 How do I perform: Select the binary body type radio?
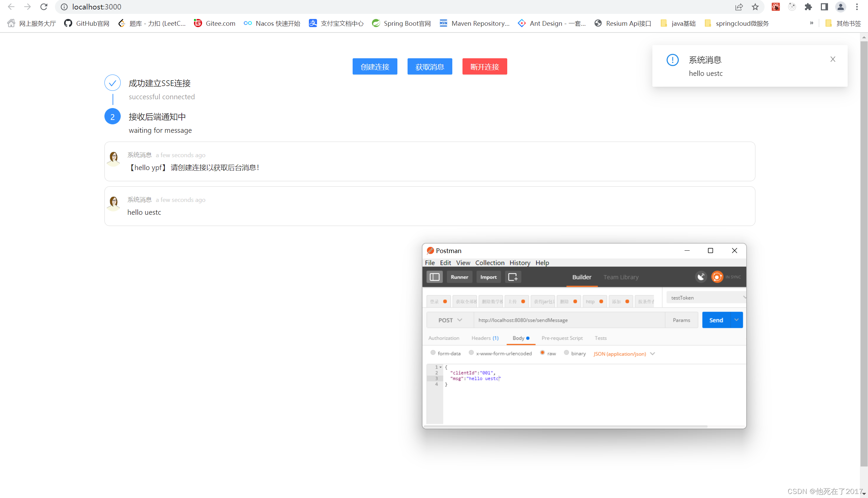pos(567,353)
